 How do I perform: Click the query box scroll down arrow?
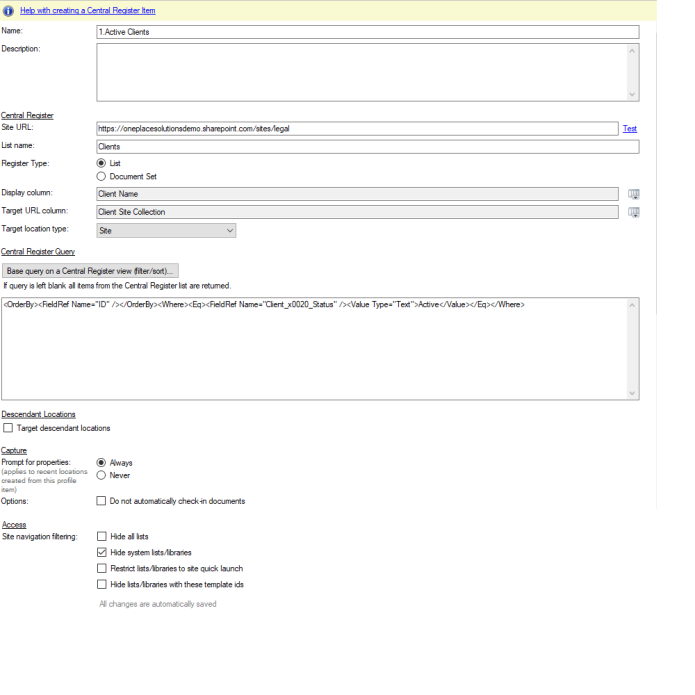coord(632,393)
